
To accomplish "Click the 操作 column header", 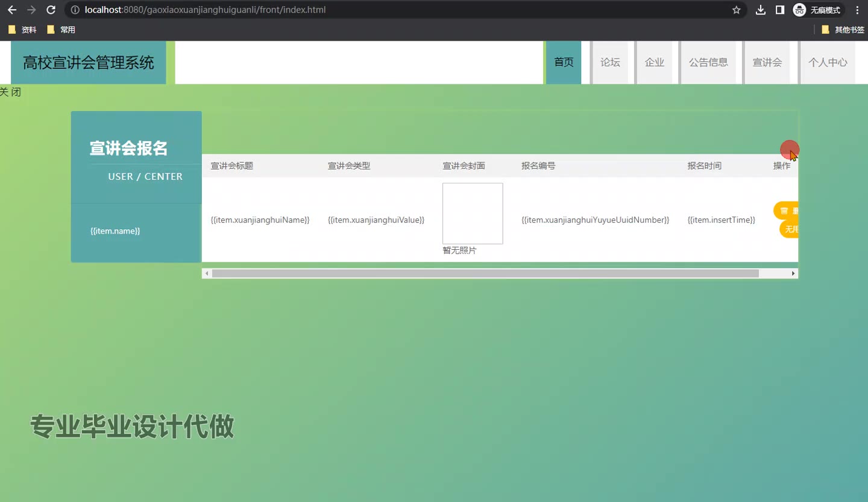I will (782, 166).
